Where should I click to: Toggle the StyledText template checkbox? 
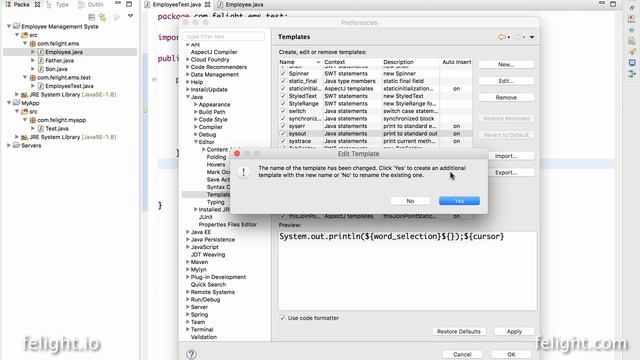[x=283, y=96]
